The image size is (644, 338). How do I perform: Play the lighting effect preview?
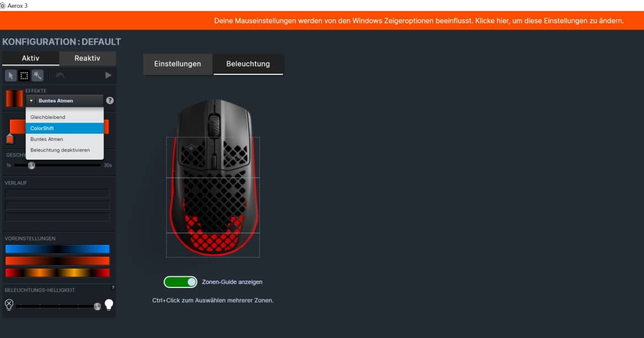click(108, 75)
